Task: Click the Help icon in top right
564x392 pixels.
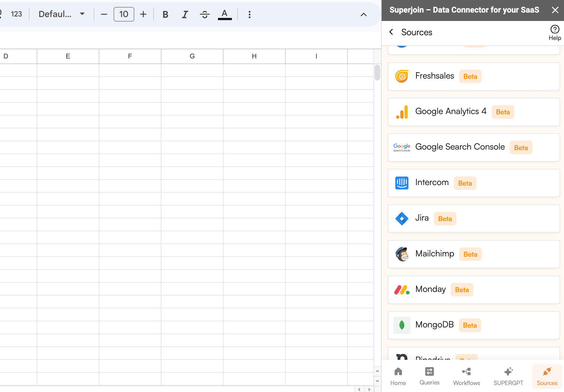Action: click(553, 32)
